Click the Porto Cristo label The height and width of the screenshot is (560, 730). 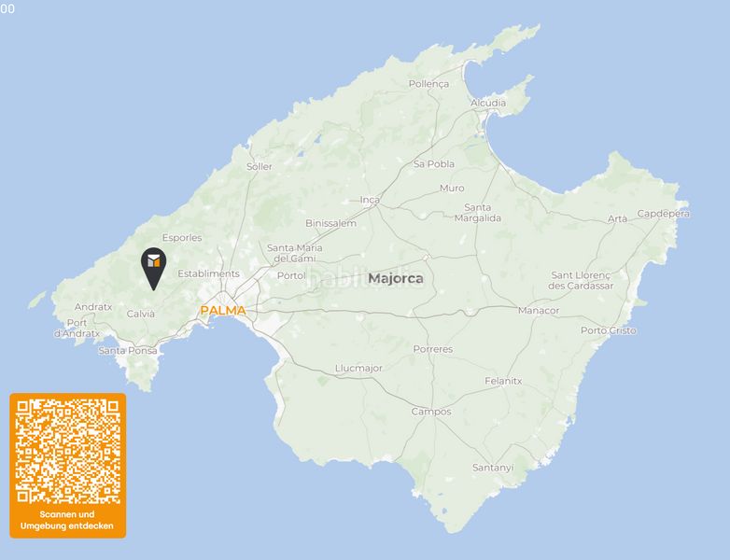[x=608, y=330]
